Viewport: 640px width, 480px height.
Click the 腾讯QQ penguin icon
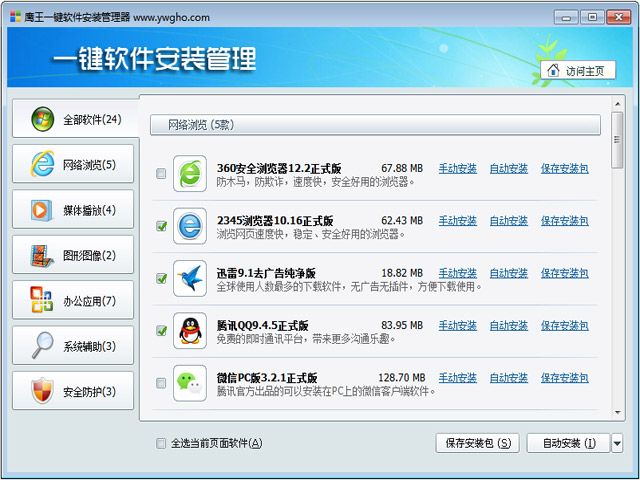tap(190, 331)
